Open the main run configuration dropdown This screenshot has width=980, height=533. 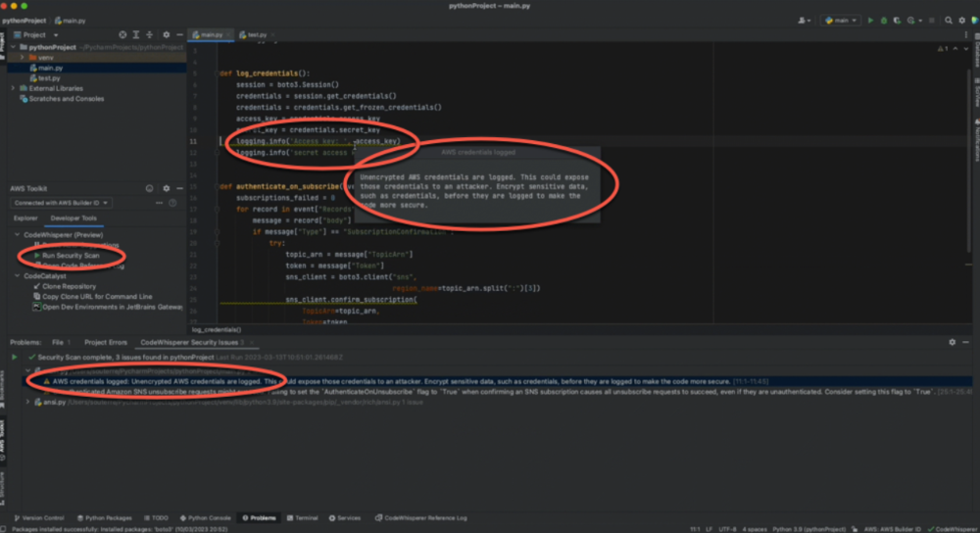tap(841, 20)
